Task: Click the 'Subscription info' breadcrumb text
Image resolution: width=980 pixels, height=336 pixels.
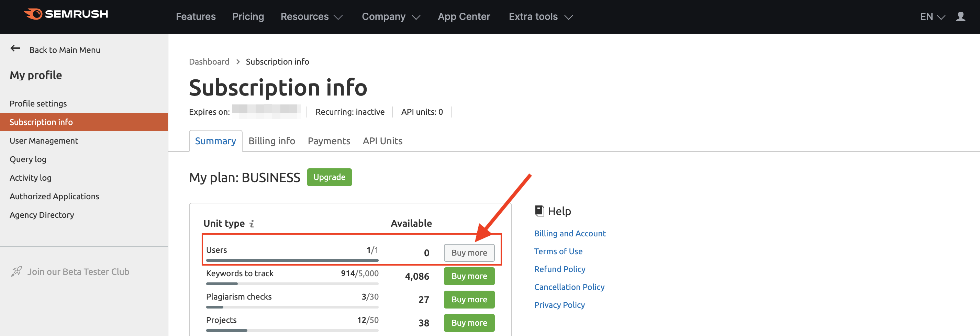Action: (277, 61)
